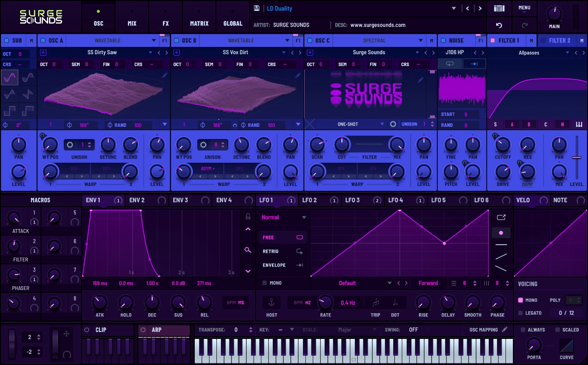Switch to the GLOBAL tab
Image resolution: width=588 pixels, height=365 pixels.
pyautogui.click(x=233, y=16)
